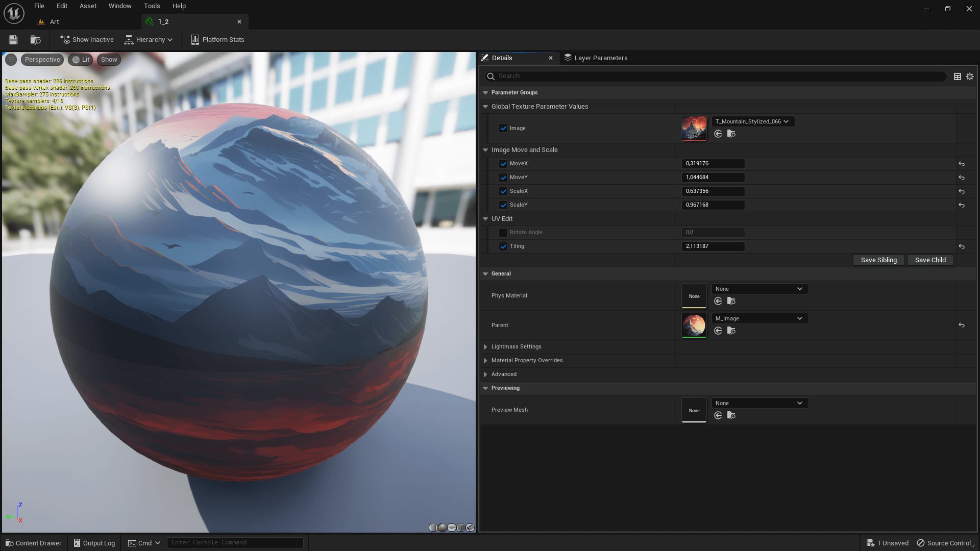The height and width of the screenshot is (551, 980).
Task: Click property matrix grid icon
Action: (958, 77)
